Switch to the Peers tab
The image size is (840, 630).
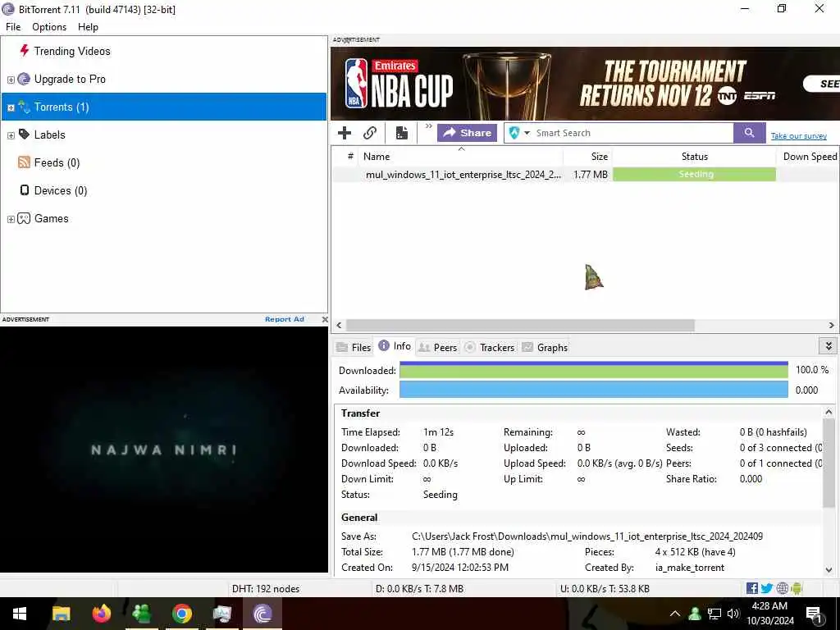(x=438, y=348)
